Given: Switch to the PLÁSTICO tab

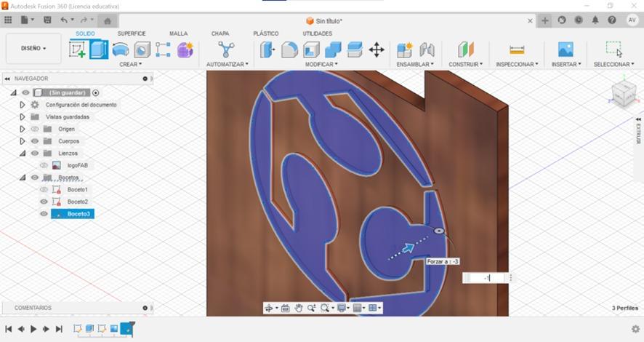Looking at the screenshot, I should pyautogui.click(x=266, y=33).
